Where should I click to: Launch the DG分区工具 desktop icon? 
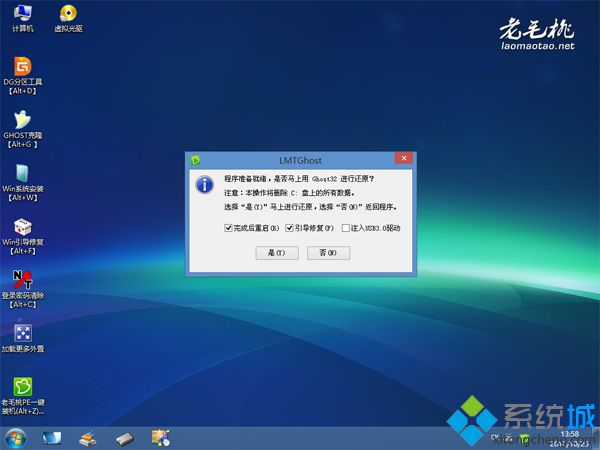click(23, 75)
